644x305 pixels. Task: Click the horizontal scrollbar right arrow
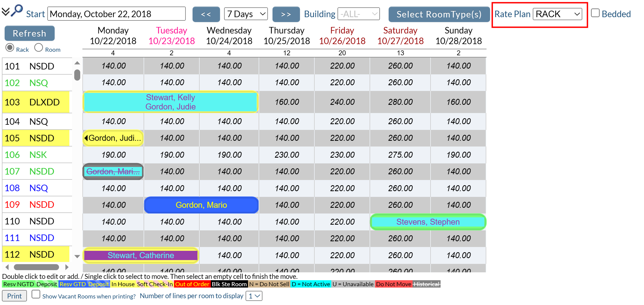point(67,267)
